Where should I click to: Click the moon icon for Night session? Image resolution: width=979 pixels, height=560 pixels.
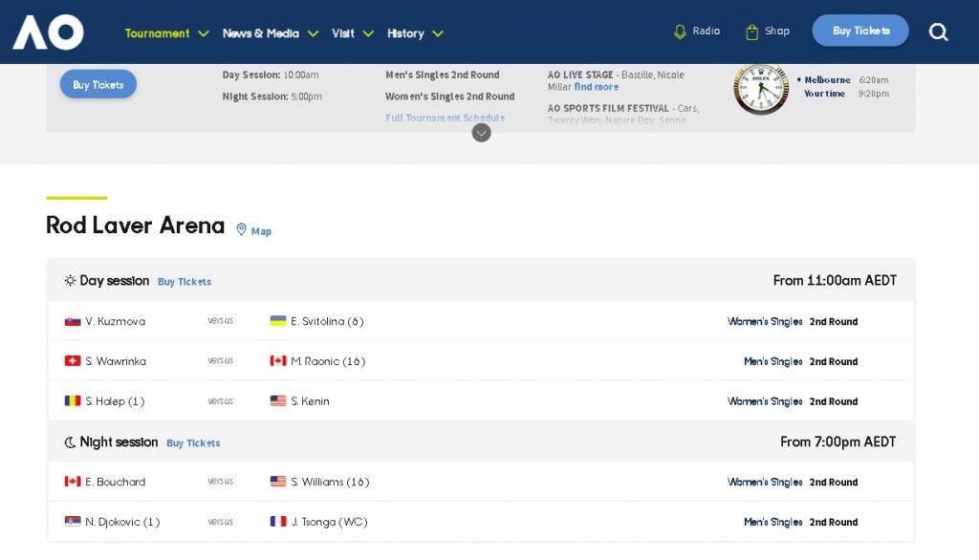[x=70, y=442]
